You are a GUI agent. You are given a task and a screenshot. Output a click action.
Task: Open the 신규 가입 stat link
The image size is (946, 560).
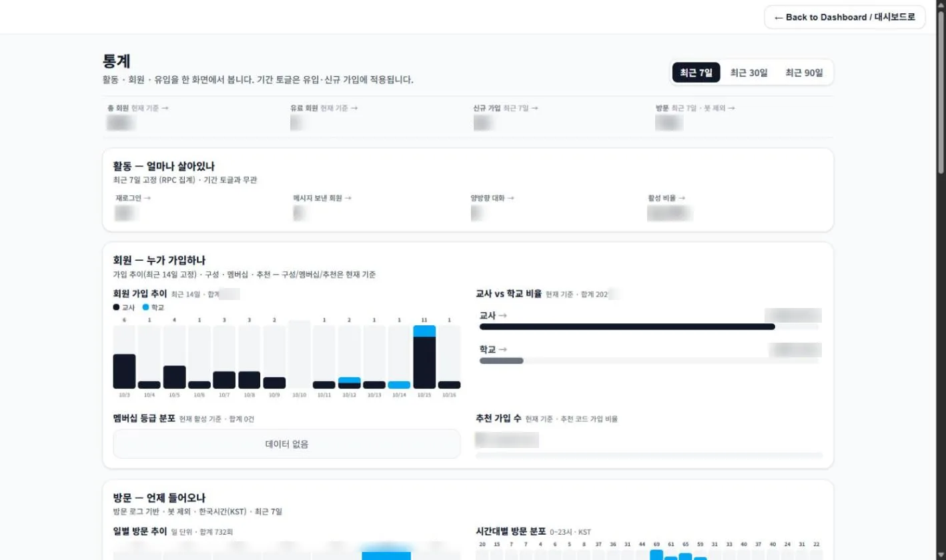point(506,108)
